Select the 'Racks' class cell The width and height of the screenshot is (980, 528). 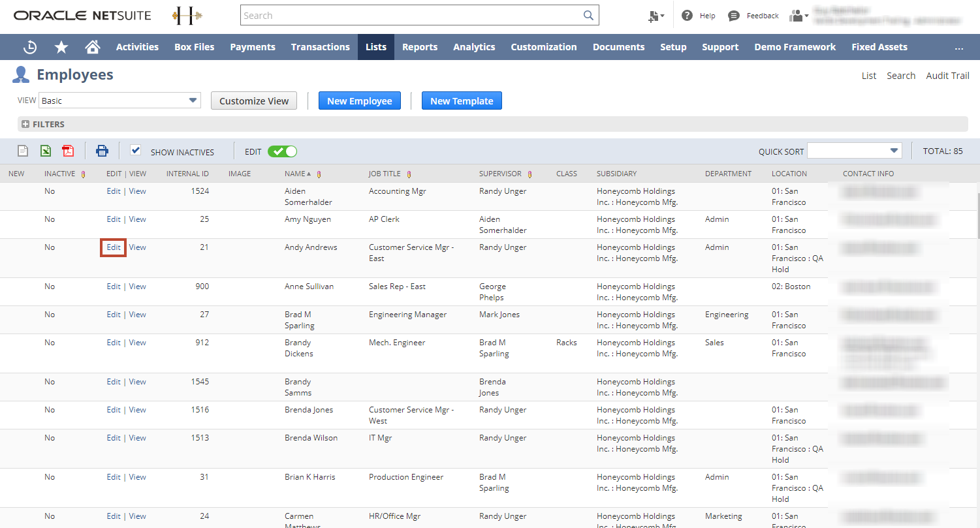tap(567, 343)
